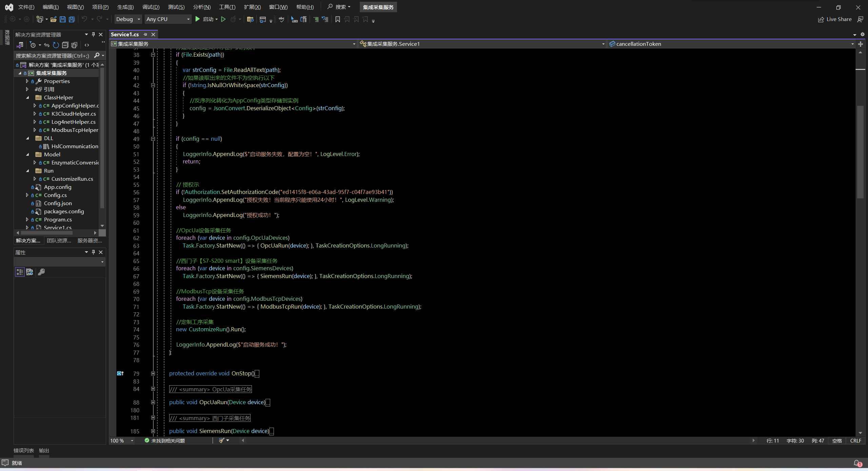Click the Save (floppy disk) toolbar icon
868x471 pixels.
click(63, 19)
